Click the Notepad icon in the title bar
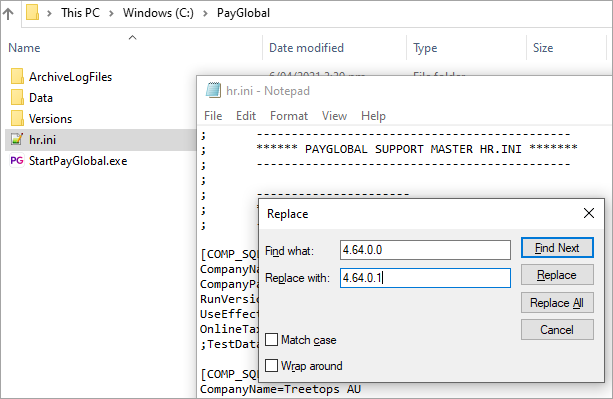Screen dimensions: 613x399 tap(213, 90)
